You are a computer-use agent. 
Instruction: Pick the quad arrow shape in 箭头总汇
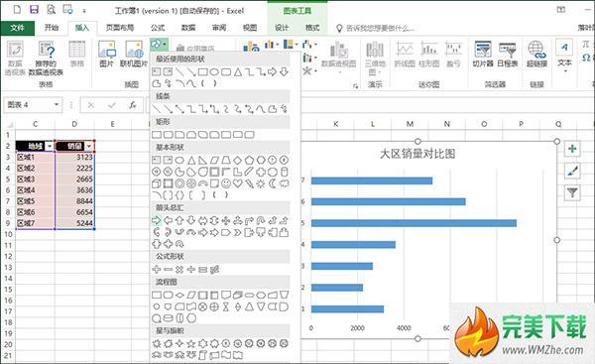point(226,220)
